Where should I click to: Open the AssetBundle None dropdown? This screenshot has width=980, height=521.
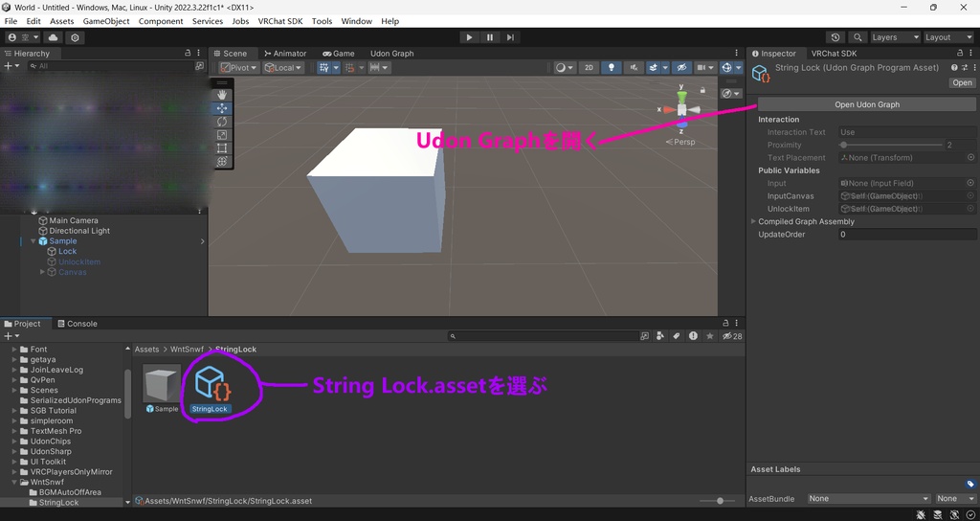(x=868, y=498)
